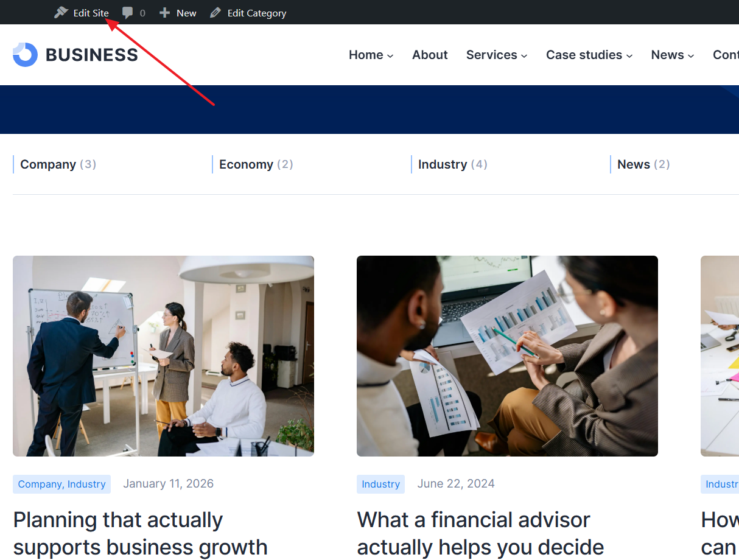Screen dimensions: 739x560
Task: Expand the Services submenu arrow
Action: (x=524, y=56)
